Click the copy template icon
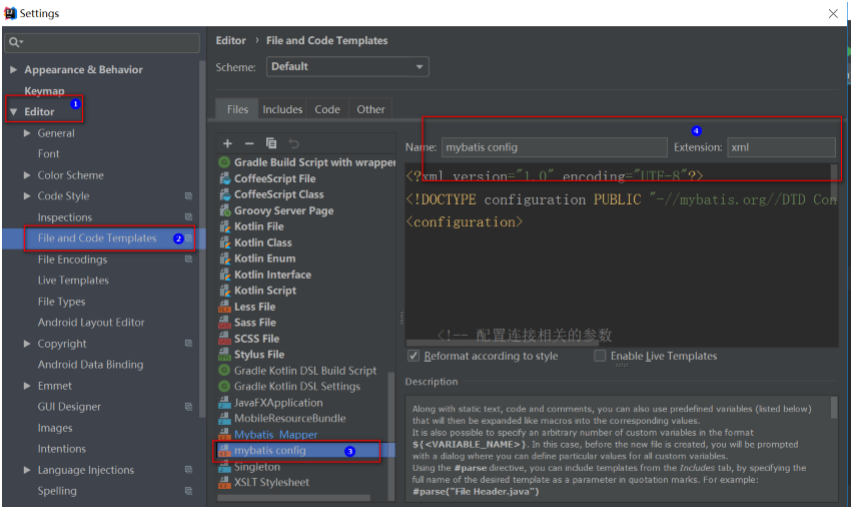This screenshot has height=511, width=855. [271, 143]
